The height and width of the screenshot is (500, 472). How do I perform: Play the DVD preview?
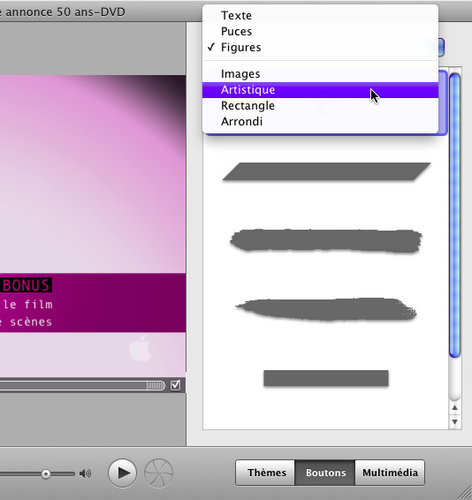pyautogui.click(x=122, y=473)
